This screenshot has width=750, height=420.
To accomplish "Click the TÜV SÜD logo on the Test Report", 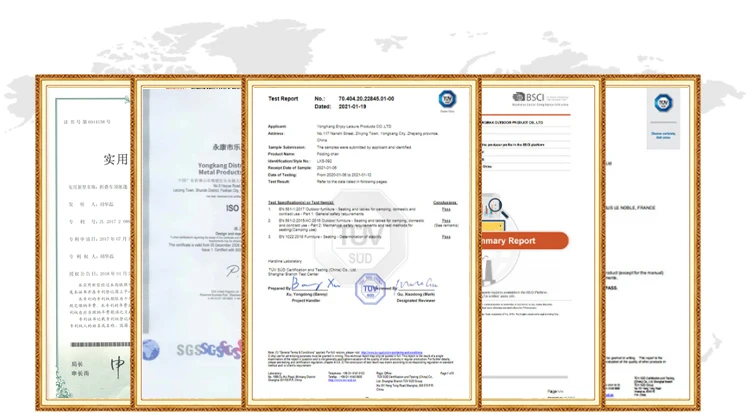I will [x=447, y=99].
